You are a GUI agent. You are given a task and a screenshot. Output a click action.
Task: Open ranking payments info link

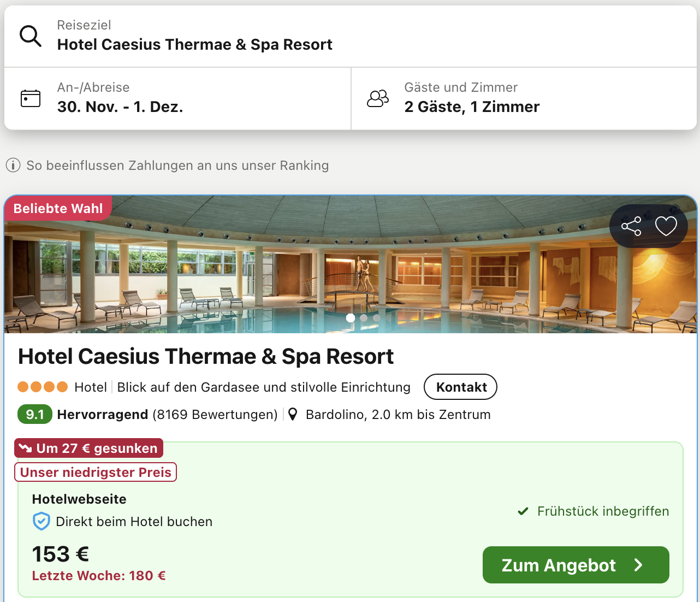[177, 166]
